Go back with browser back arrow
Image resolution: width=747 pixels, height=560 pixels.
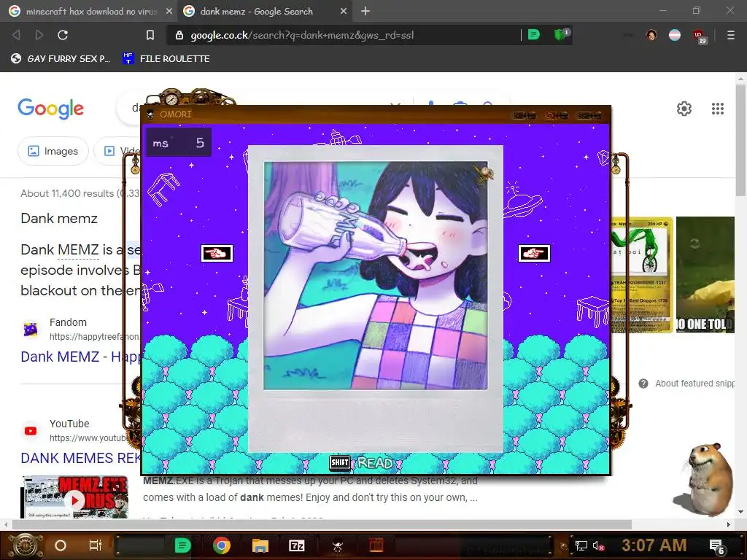[x=16, y=35]
